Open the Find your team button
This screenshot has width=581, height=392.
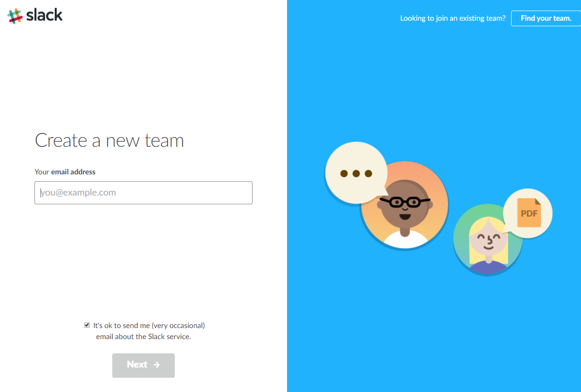point(546,18)
